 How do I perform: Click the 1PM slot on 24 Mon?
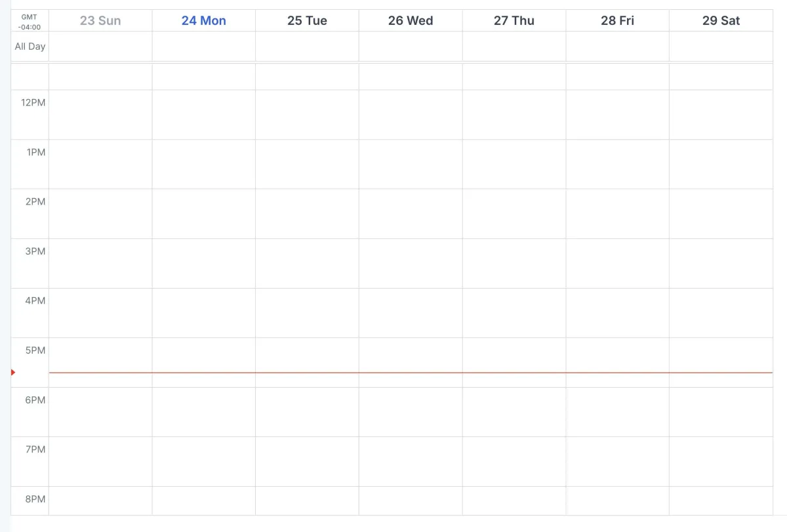tap(204, 164)
